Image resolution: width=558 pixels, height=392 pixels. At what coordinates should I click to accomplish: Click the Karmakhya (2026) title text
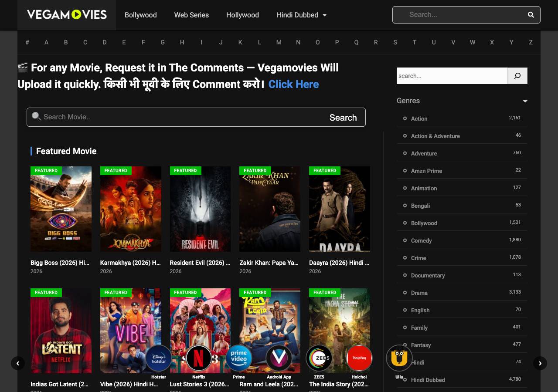click(x=130, y=263)
